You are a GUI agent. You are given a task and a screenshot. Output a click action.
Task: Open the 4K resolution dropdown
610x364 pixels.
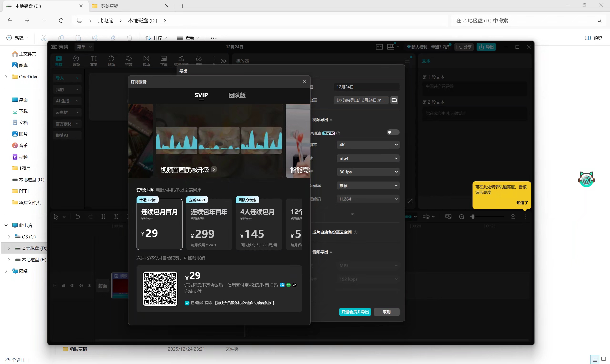[x=368, y=145]
